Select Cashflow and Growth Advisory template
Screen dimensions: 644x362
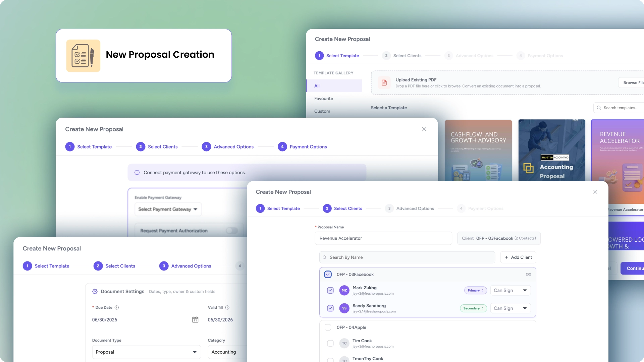(x=478, y=151)
